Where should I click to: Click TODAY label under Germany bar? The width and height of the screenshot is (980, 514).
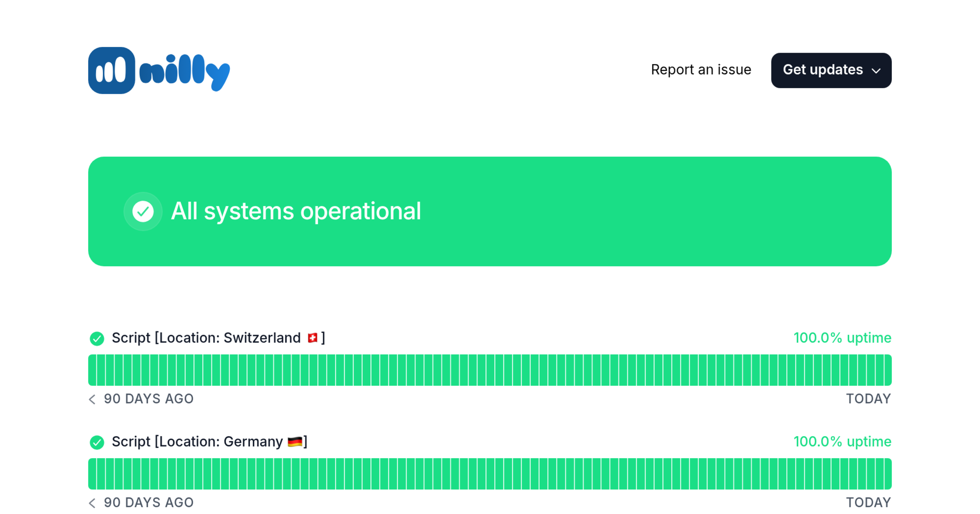pyautogui.click(x=869, y=503)
